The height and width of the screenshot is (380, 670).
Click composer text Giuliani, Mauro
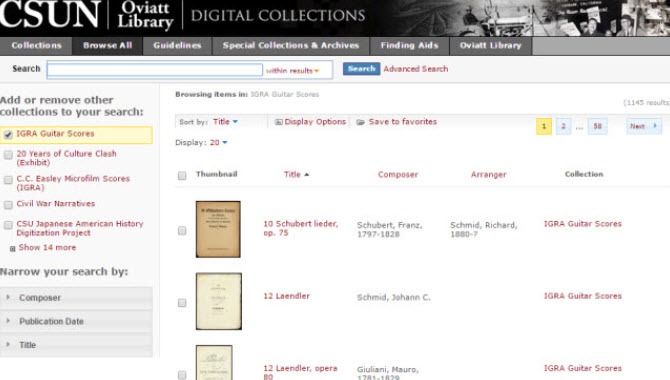pyautogui.click(x=388, y=374)
